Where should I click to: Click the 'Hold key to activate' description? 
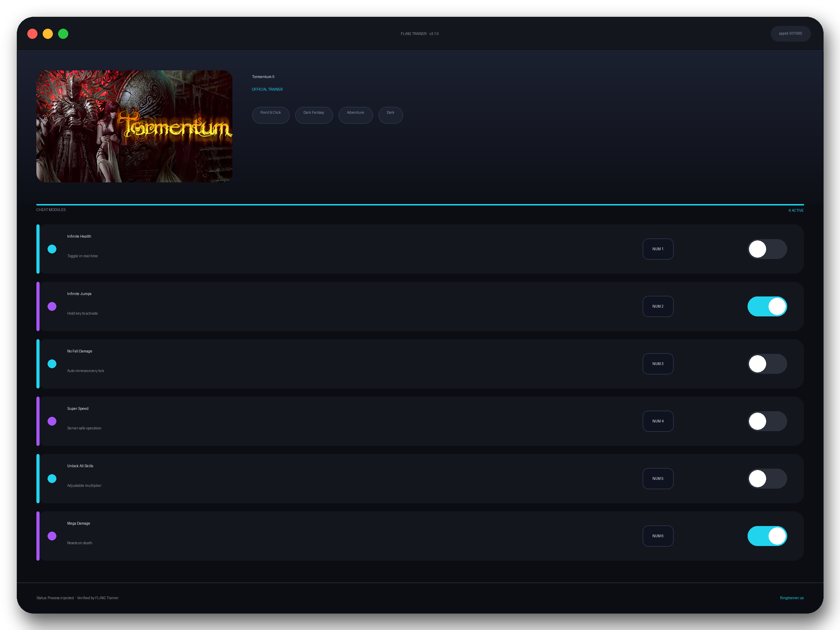pyautogui.click(x=82, y=313)
